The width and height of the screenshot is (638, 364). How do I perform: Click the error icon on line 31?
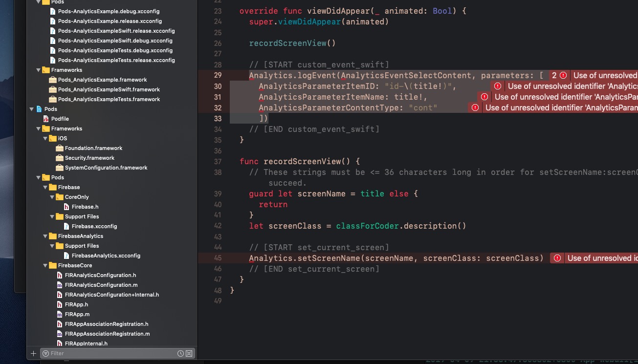pos(484,97)
